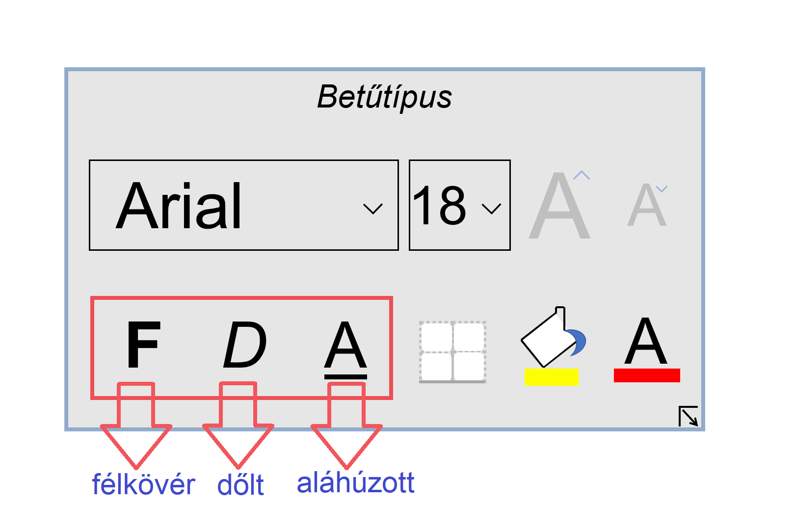
Task: Click the félkövér label text
Action: pos(143,484)
